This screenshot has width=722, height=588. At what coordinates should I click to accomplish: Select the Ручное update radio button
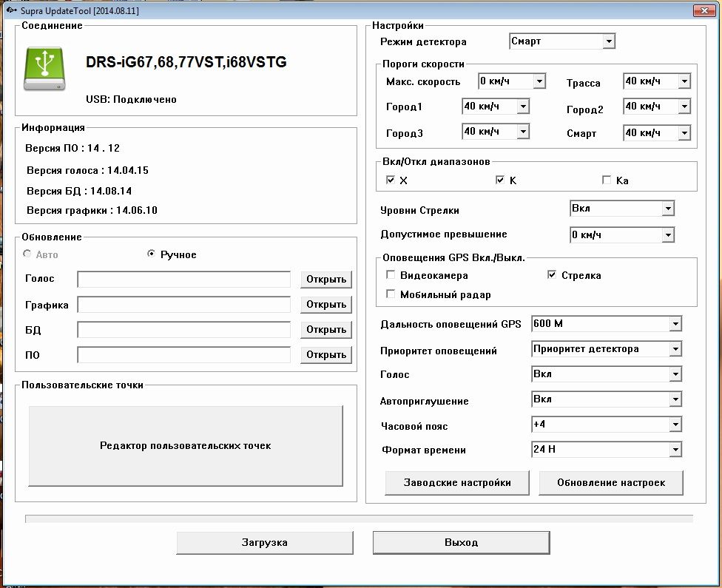coord(151,254)
